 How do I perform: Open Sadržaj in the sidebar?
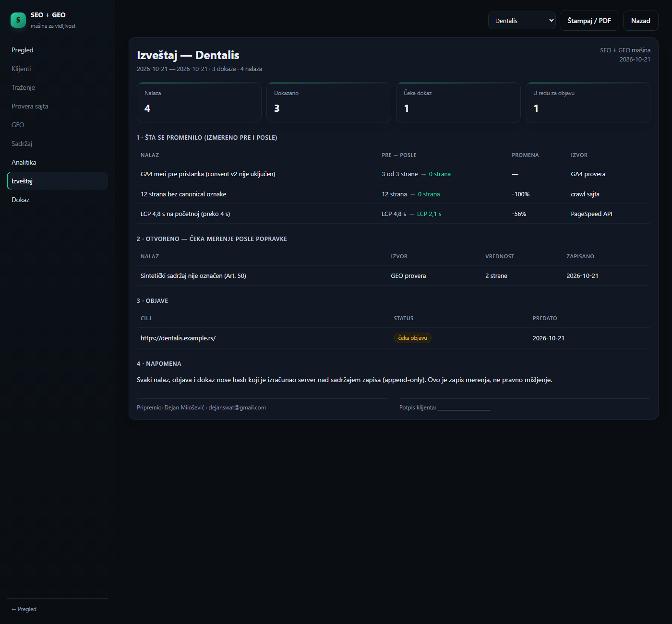coord(57,144)
